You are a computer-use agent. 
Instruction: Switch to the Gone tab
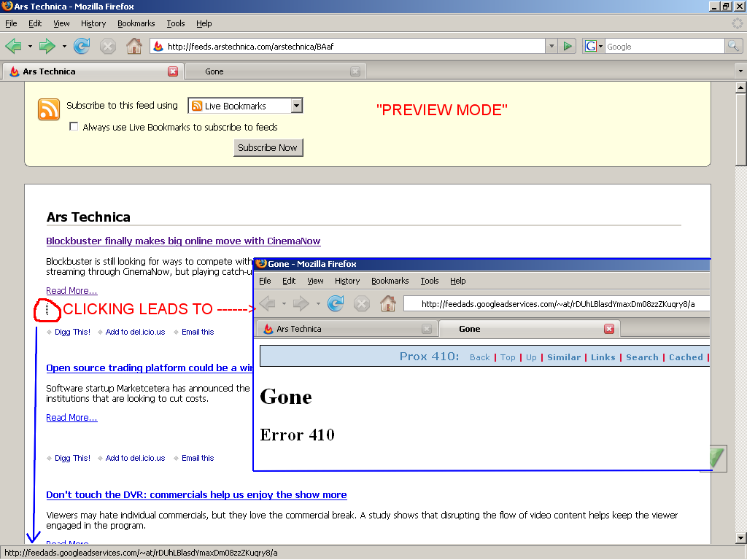coord(270,71)
